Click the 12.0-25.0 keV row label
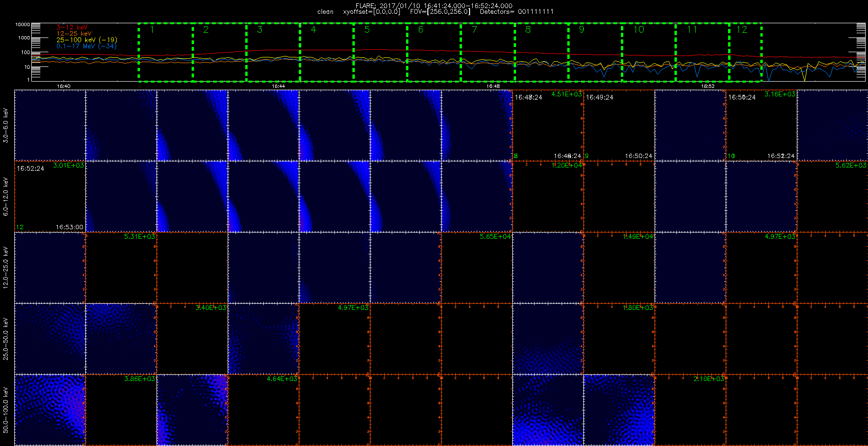868x446 pixels. coord(6,268)
